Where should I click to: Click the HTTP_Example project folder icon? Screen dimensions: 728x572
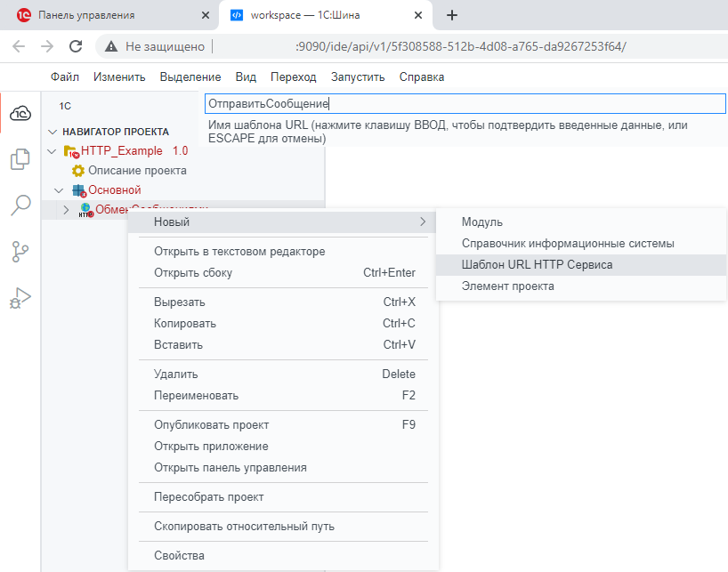click(71, 151)
